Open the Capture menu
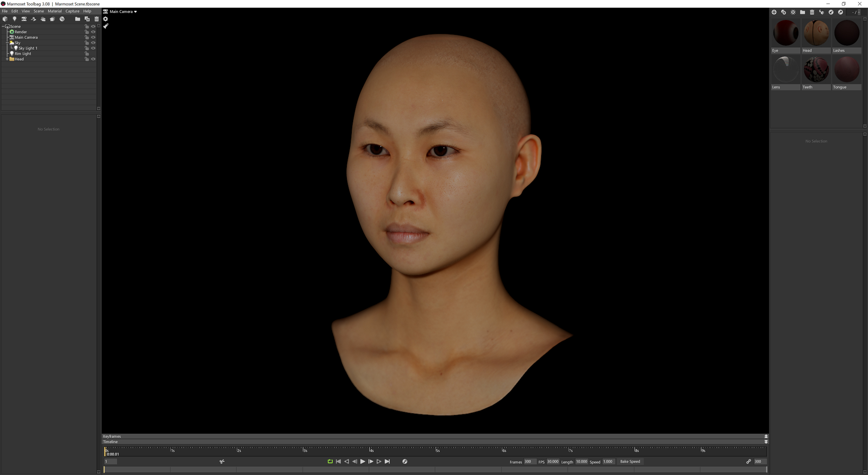 pyautogui.click(x=72, y=11)
